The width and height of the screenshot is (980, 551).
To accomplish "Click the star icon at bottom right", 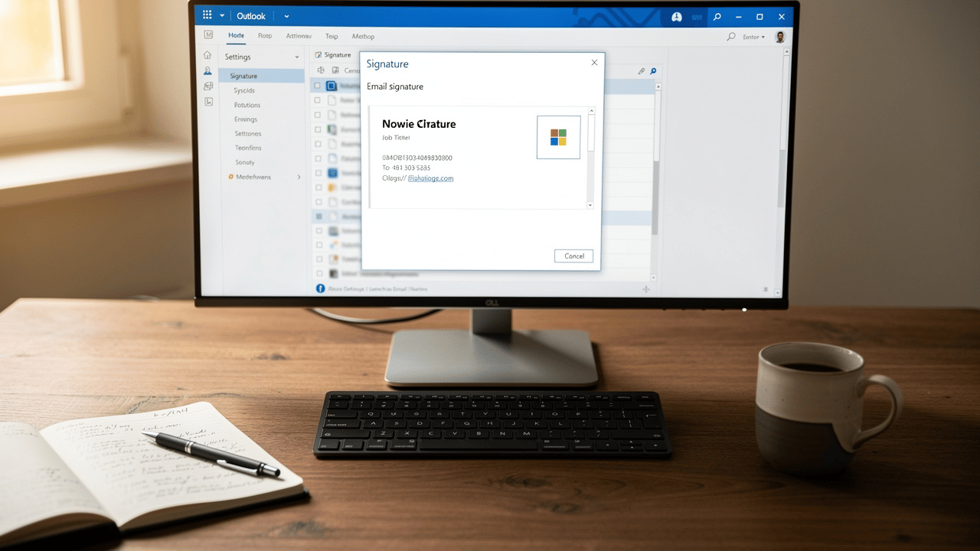I will 766,289.
